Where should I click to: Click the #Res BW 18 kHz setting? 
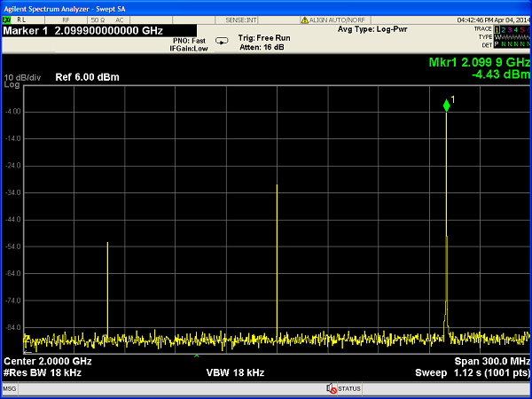point(43,373)
